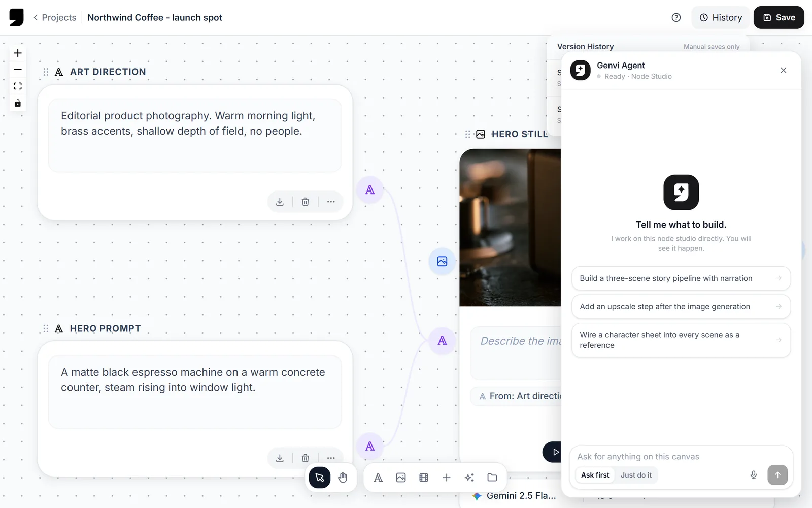This screenshot has width=812, height=508.
Task: Click the Art Direction text output port
Action: pyautogui.click(x=370, y=190)
